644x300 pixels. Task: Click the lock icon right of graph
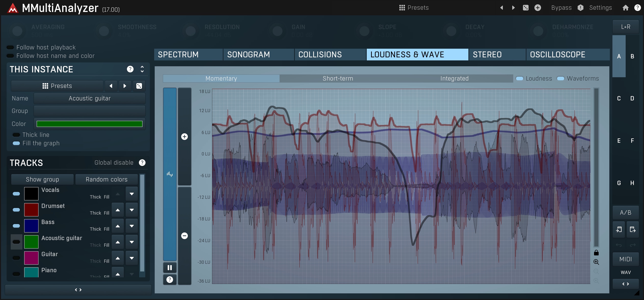pos(596,253)
